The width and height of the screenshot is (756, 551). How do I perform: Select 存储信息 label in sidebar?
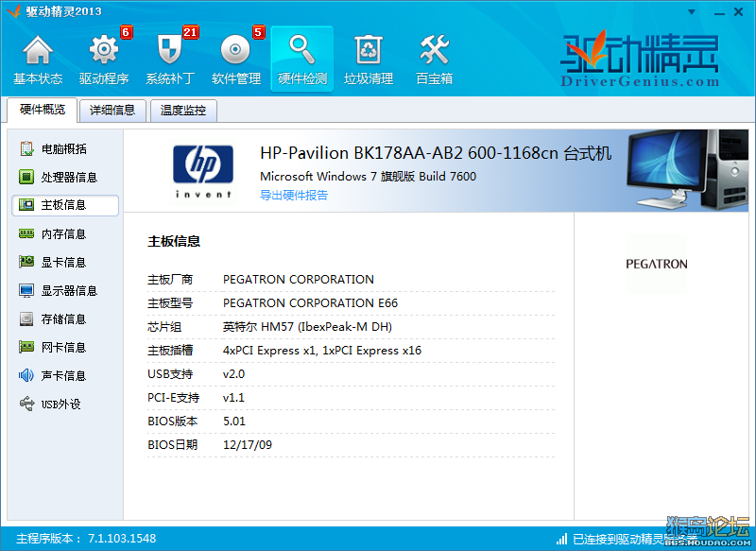click(63, 319)
